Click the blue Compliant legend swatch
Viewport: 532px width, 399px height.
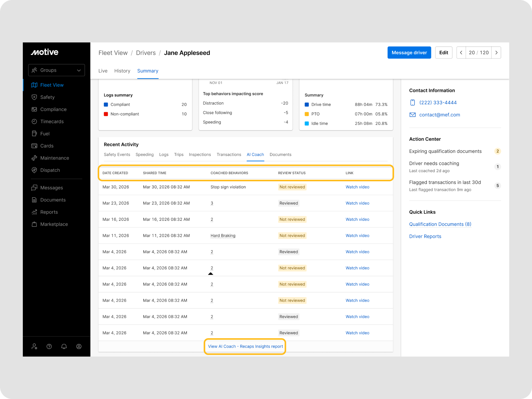point(106,104)
